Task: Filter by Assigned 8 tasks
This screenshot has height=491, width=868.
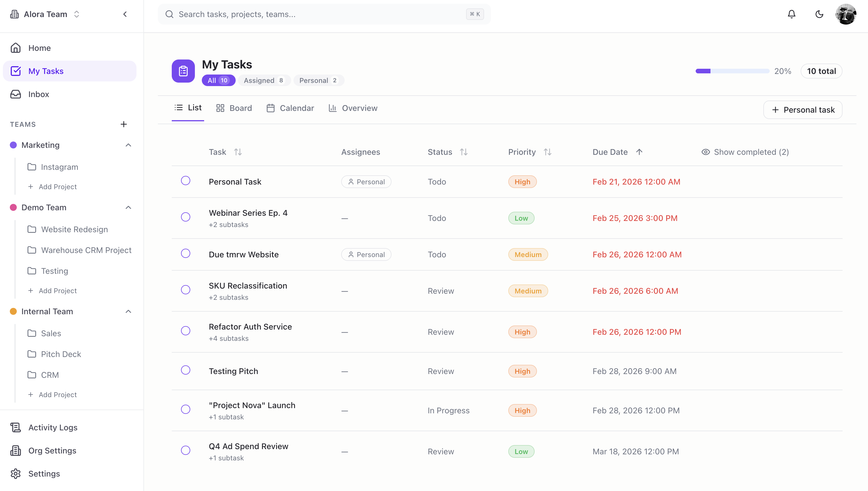Action: [x=264, y=80]
